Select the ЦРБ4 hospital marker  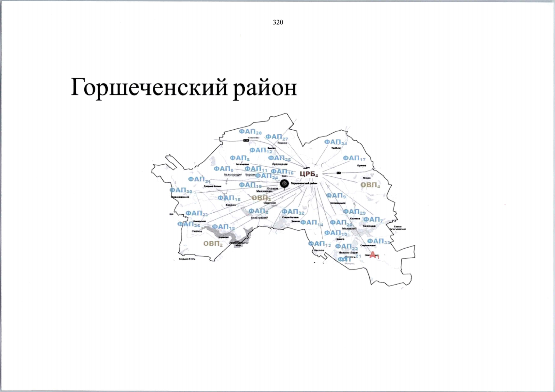point(308,174)
